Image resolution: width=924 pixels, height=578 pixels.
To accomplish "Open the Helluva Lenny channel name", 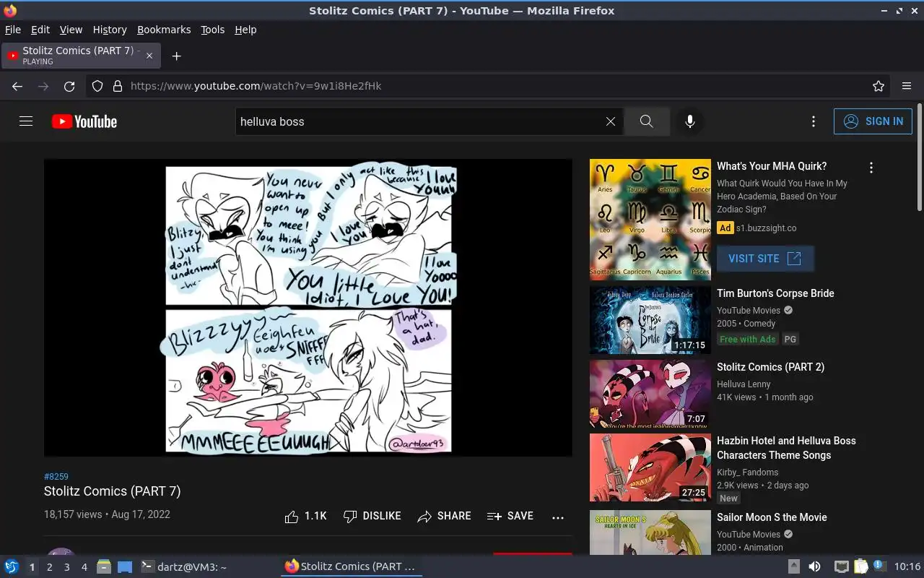I will pos(744,384).
